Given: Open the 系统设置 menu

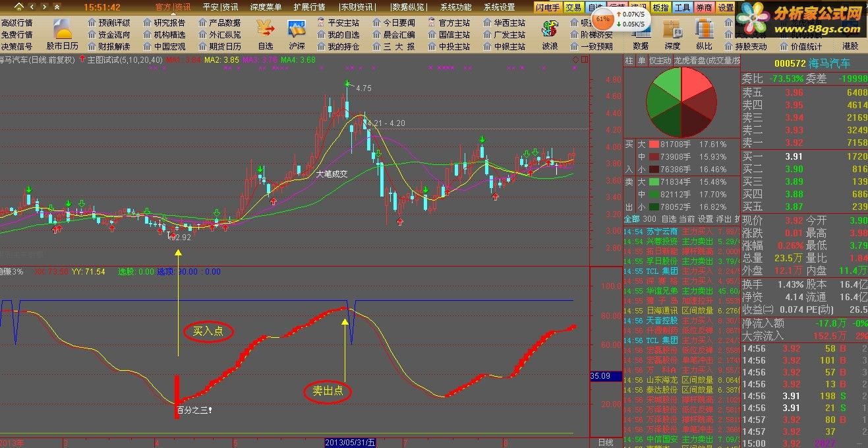Looking at the screenshot, I should [499, 7].
